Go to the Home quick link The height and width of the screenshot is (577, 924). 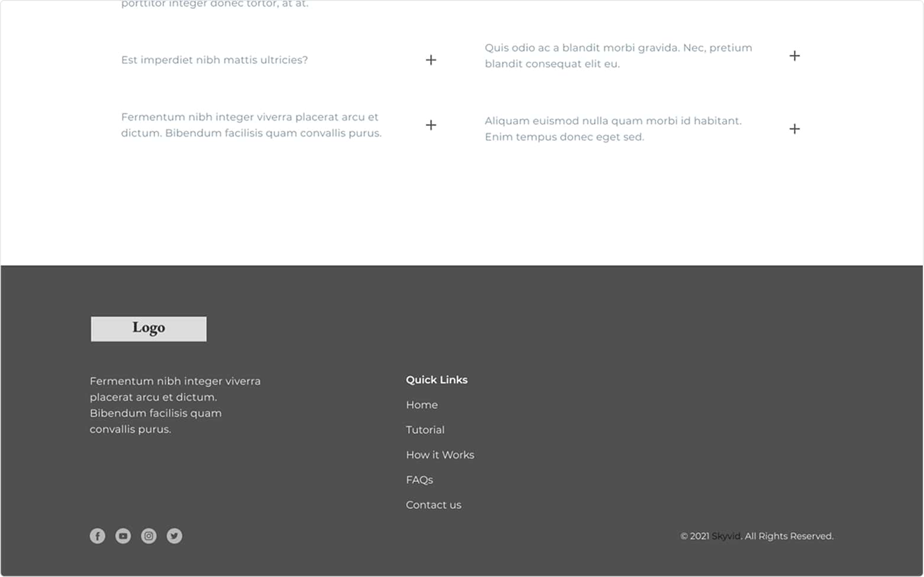click(x=422, y=405)
